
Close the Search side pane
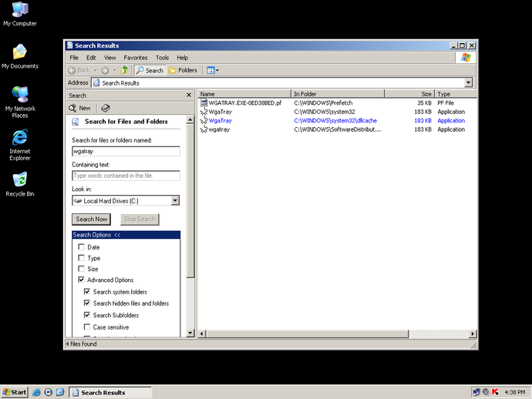click(x=189, y=96)
